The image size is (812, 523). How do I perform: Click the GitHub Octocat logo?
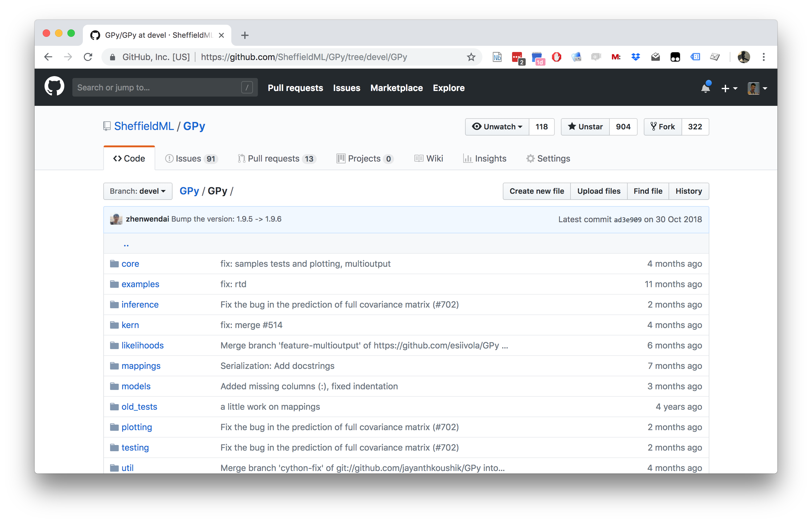[x=54, y=87]
